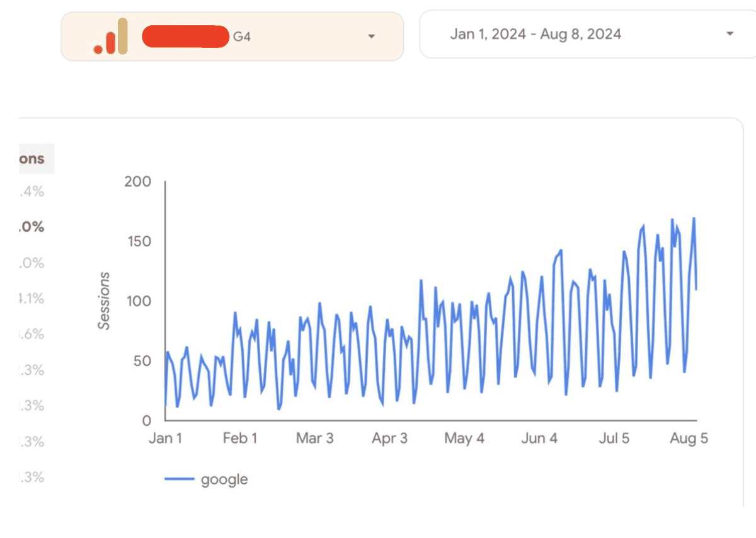Click the Feb 1 x-axis label
This screenshot has width=756, height=538.
point(240,438)
